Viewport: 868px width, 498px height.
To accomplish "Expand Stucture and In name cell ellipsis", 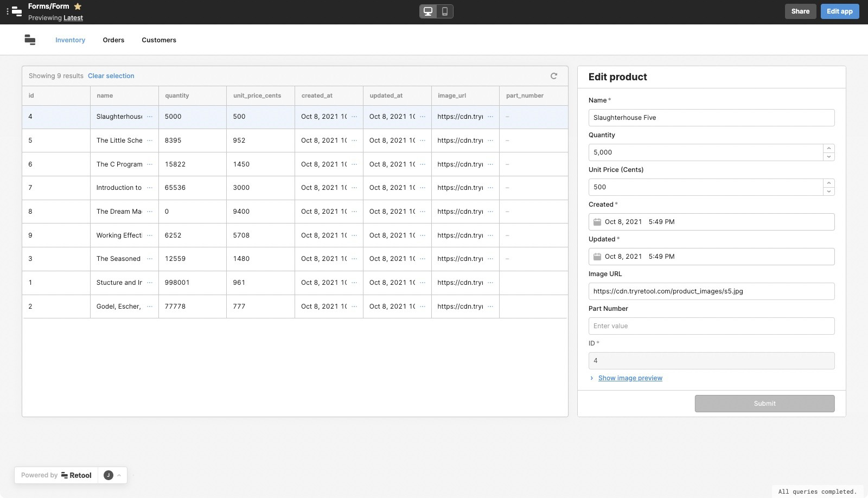I will coord(150,283).
